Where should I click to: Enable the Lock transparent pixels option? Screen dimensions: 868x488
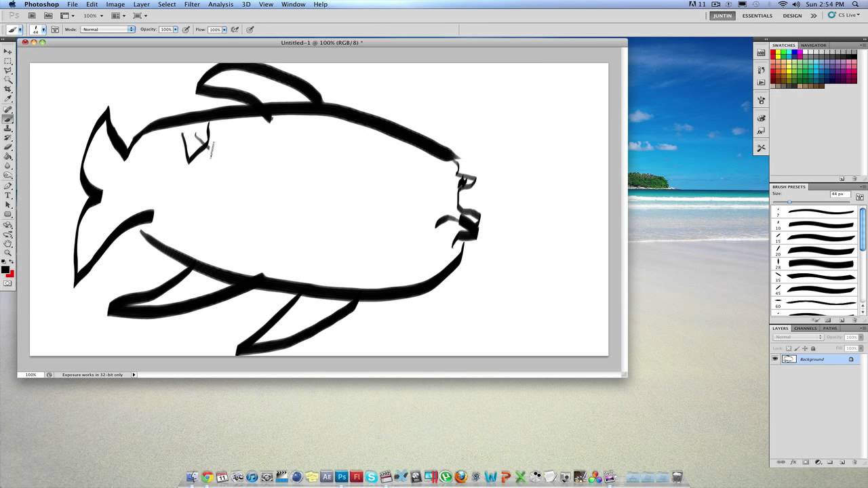tap(789, 348)
